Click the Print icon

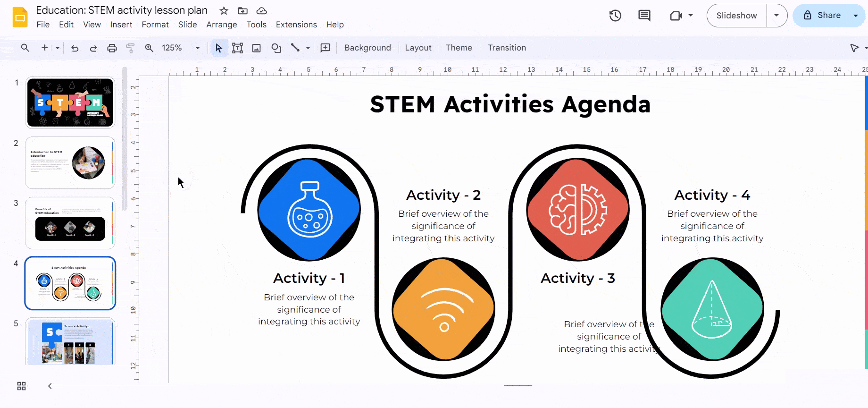[112, 48]
